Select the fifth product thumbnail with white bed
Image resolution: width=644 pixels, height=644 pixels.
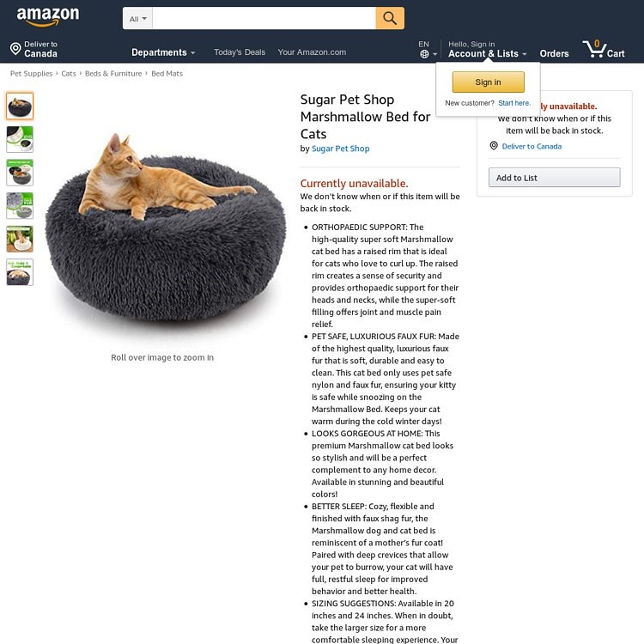pyautogui.click(x=20, y=239)
